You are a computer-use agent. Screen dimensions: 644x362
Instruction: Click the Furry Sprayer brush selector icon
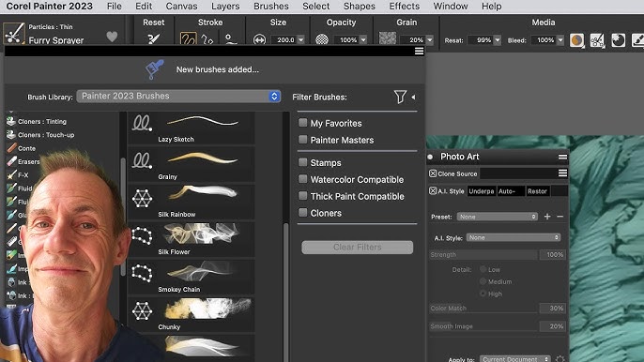[13, 34]
